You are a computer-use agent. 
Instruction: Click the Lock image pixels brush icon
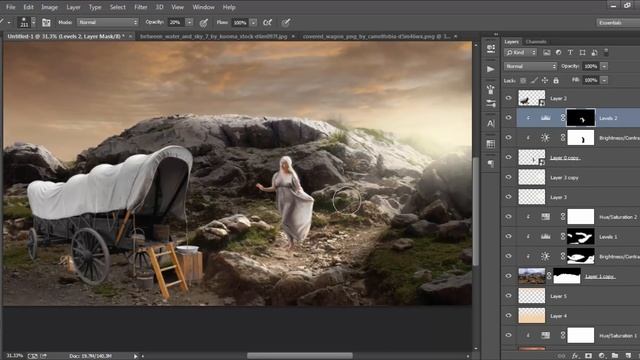pos(534,80)
